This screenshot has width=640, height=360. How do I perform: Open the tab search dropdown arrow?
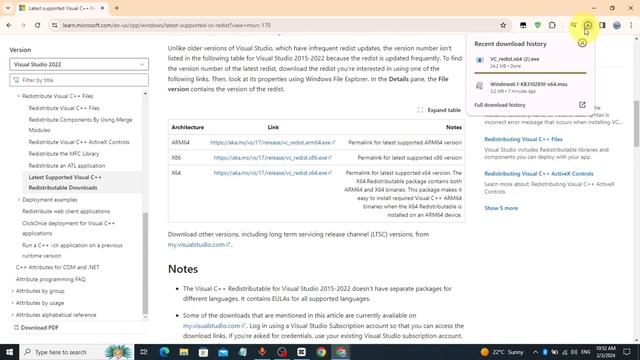coord(8,8)
